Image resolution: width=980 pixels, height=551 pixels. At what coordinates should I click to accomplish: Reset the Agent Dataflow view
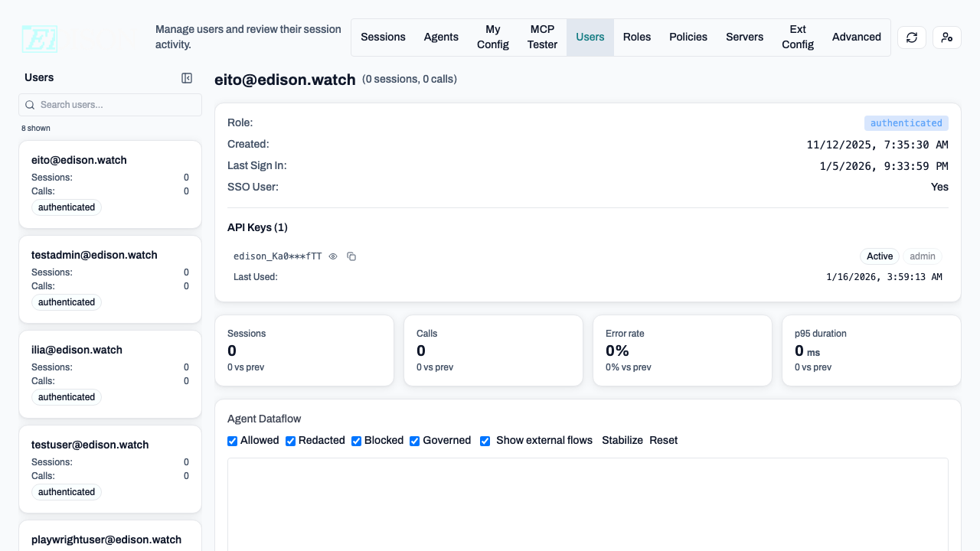click(x=663, y=440)
